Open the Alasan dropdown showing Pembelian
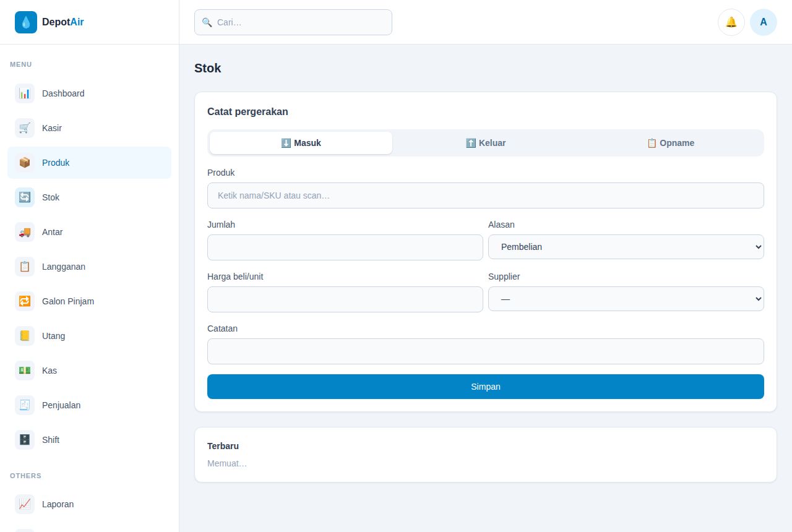The width and height of the screenshot is (792, 532). tap(626, 247)
